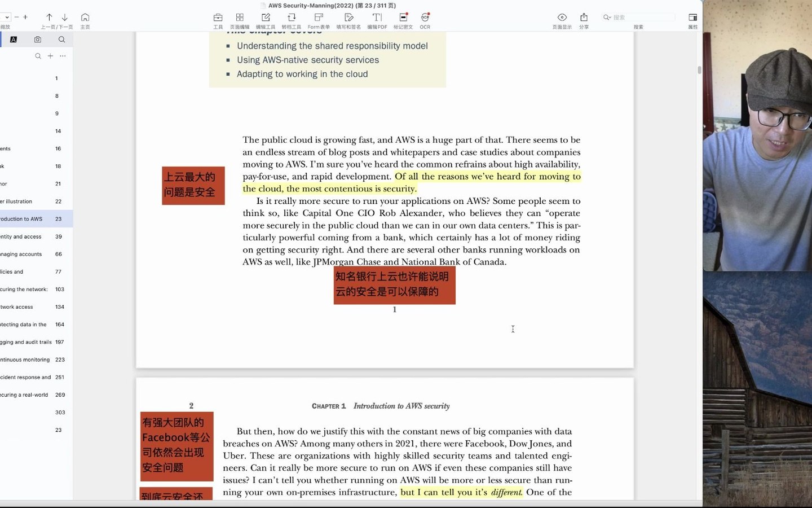Open the 转档工具 conversion tool
This screenshot has height=508, width=812.
point(292,21)
